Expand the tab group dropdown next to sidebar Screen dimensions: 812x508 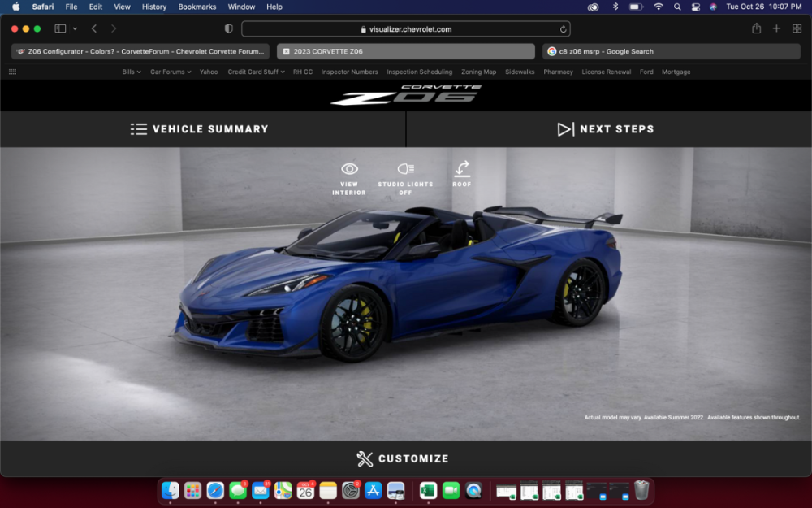pos(75,28)
